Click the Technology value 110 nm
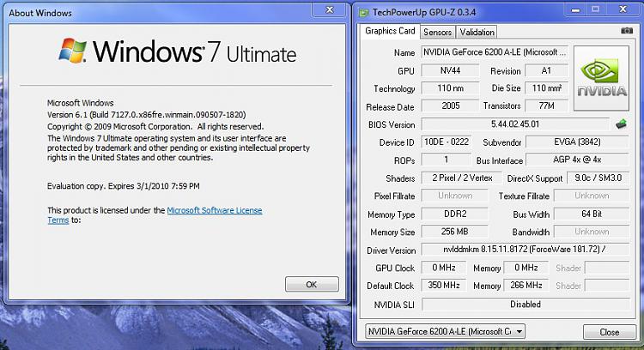This screenshot has width=644, height=350. (450, 87)
